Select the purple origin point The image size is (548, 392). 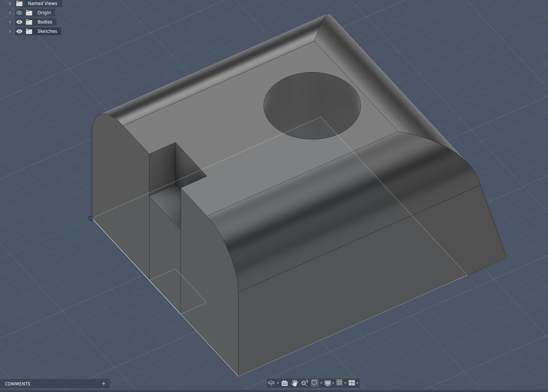[x=92, y=218]
